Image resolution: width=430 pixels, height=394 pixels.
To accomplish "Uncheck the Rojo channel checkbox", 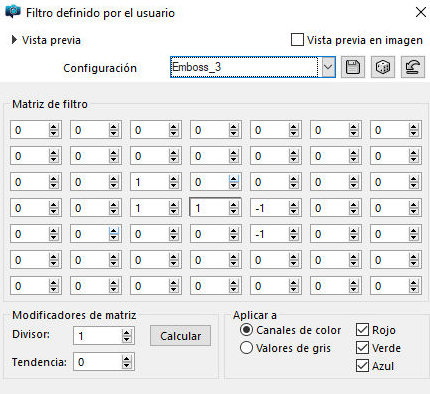I will tap(362, 330).
